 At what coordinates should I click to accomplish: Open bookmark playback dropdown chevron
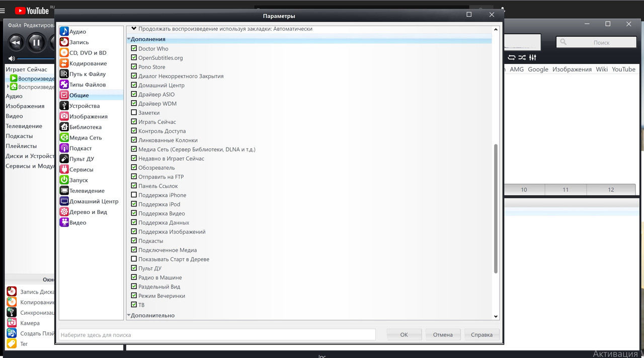[134, 29]
